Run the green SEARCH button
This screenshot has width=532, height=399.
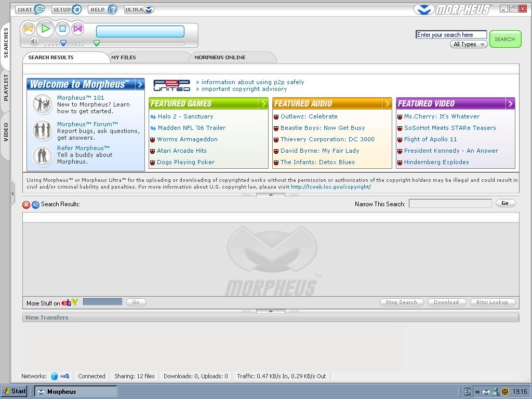pyautogui.click(x=505, y=39)
